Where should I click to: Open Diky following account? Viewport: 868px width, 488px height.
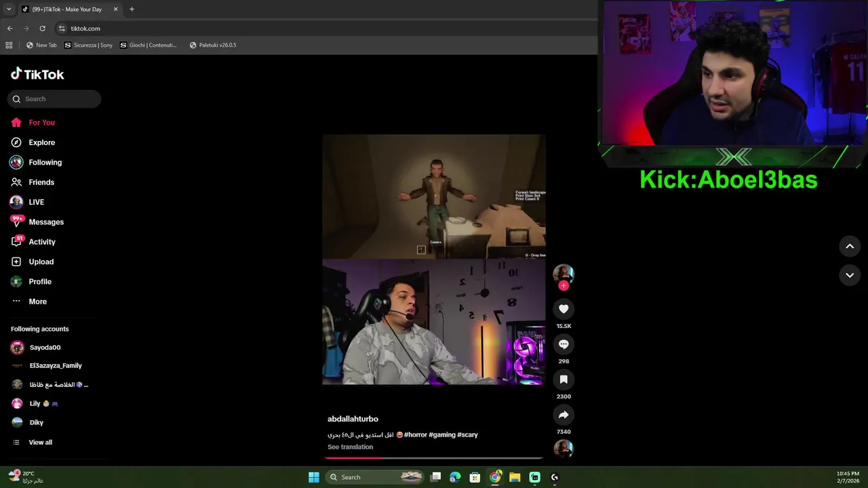[x=27, y=422]
